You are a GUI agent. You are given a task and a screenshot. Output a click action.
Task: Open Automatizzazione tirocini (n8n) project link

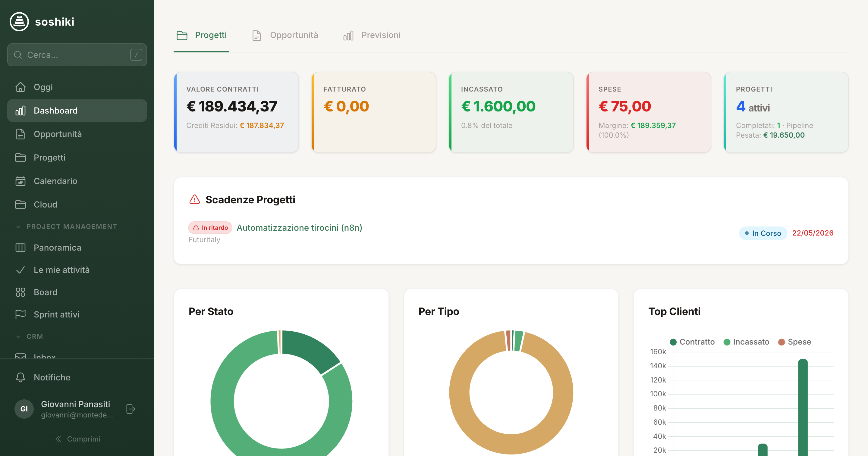(x=299, y=228)
